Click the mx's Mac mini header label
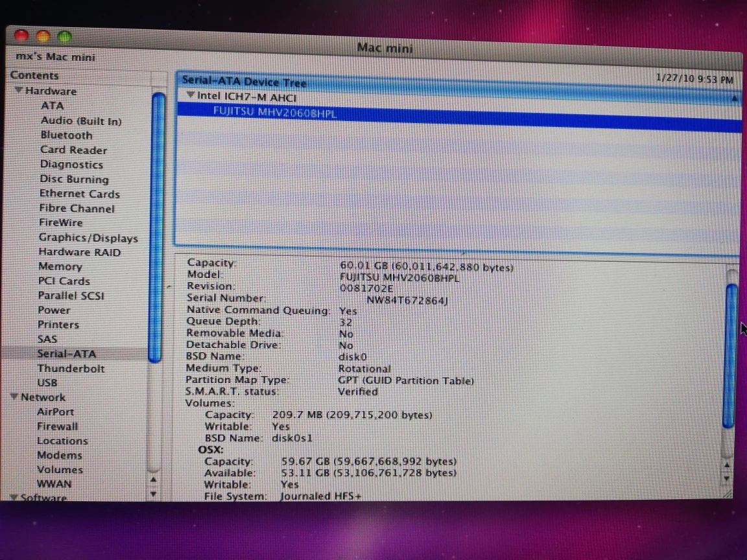This screenshot has height=560, width=747. pyautogui.click(x=56, y=56)
